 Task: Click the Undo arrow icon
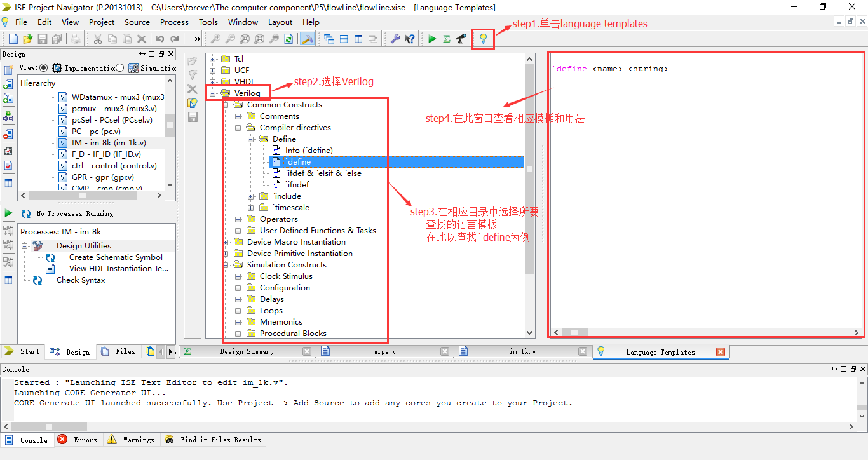tap(160, 39)
